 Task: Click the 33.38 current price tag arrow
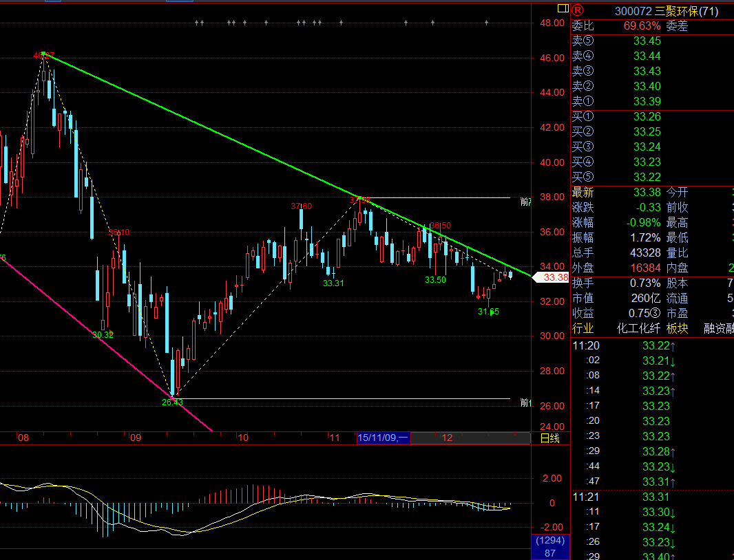tap(538, 277)
